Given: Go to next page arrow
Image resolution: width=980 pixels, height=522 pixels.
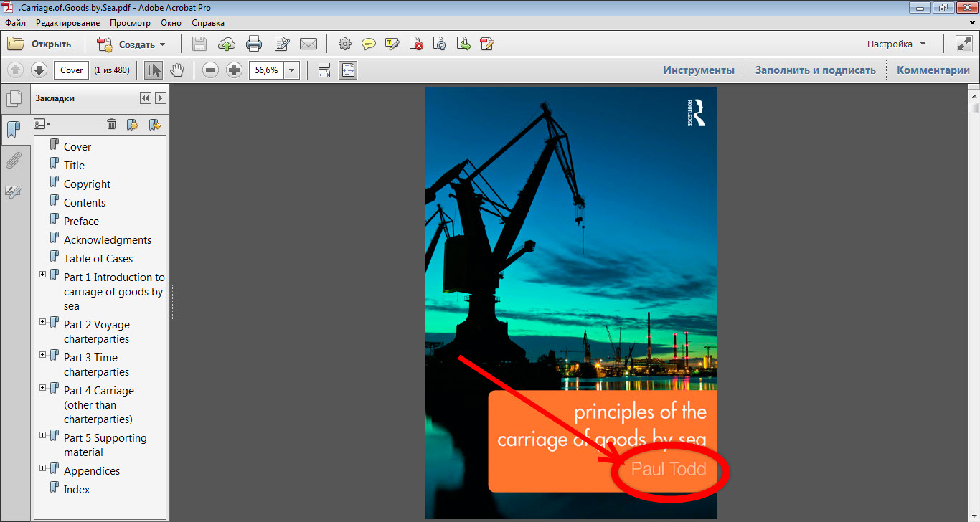Looking at the screenshot, I should [x=39, y=70].
